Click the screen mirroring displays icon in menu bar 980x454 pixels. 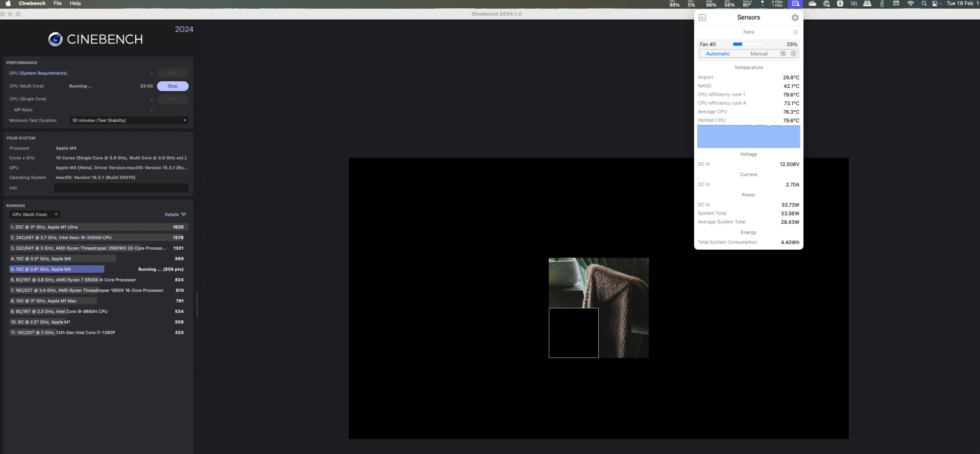point(854,3)
